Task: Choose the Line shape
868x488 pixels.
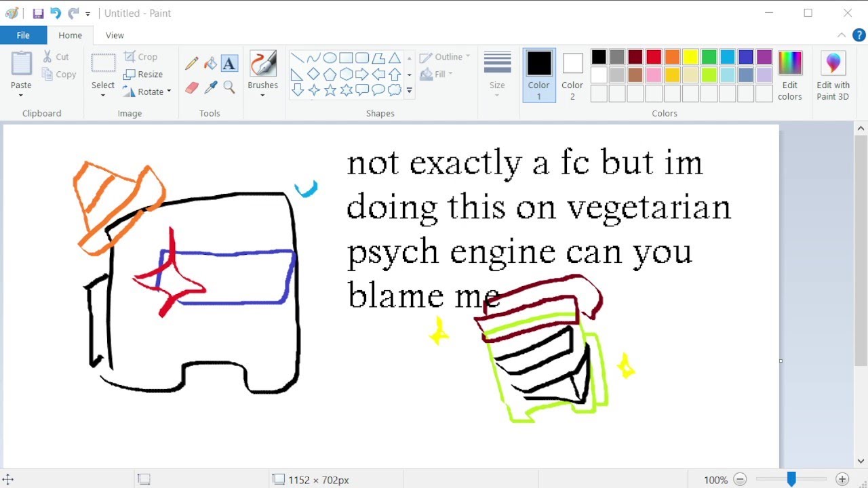Action: point(297,58)
